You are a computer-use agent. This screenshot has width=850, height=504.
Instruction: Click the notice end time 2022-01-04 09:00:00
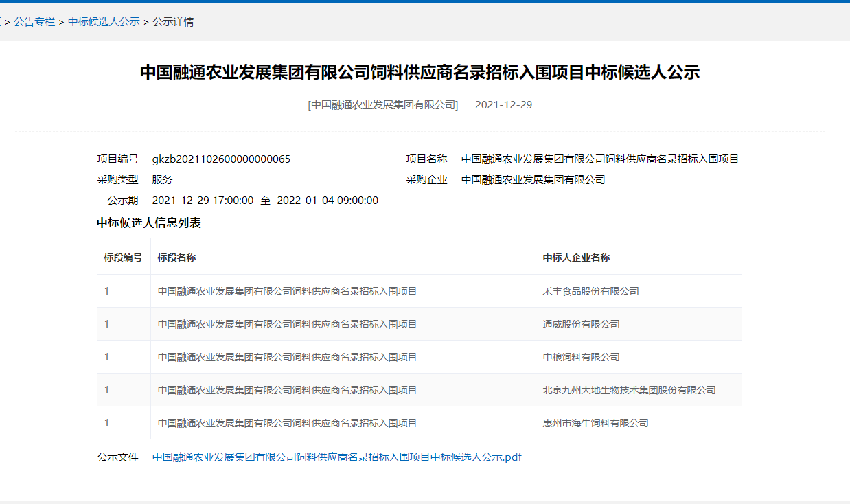[x=328, y=201]
